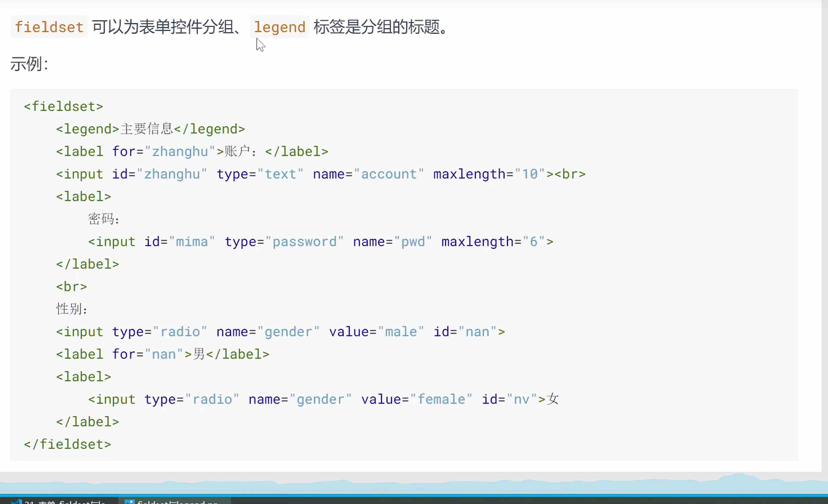
Task: Click the standalone <br> tag line
Action: point(71,286)
